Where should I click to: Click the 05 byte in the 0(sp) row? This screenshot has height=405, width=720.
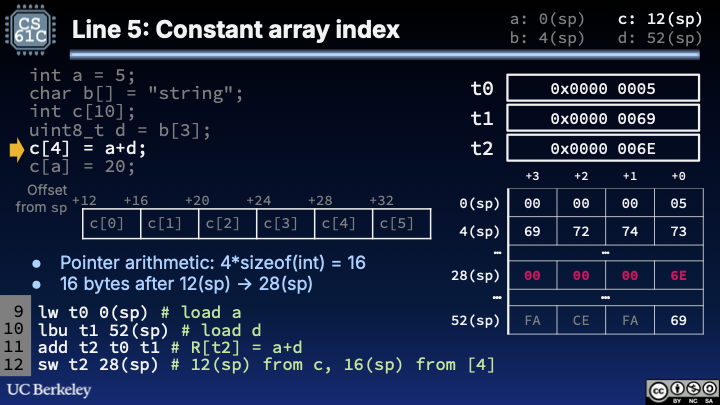click(x=679, y=203)
